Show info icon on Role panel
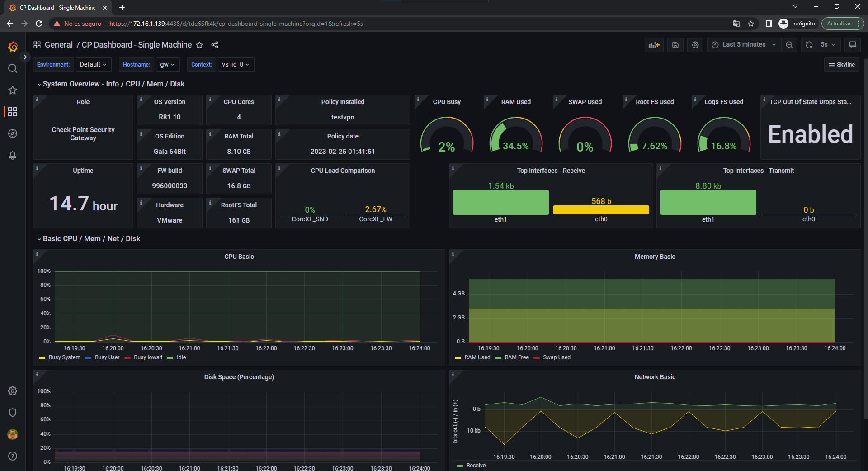 37,99
